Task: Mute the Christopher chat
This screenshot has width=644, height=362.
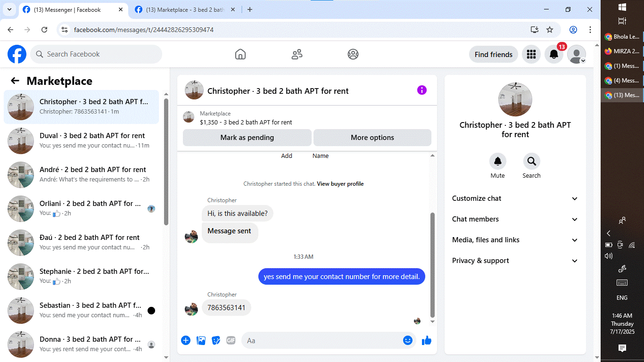Action: (x=497, y=162)
